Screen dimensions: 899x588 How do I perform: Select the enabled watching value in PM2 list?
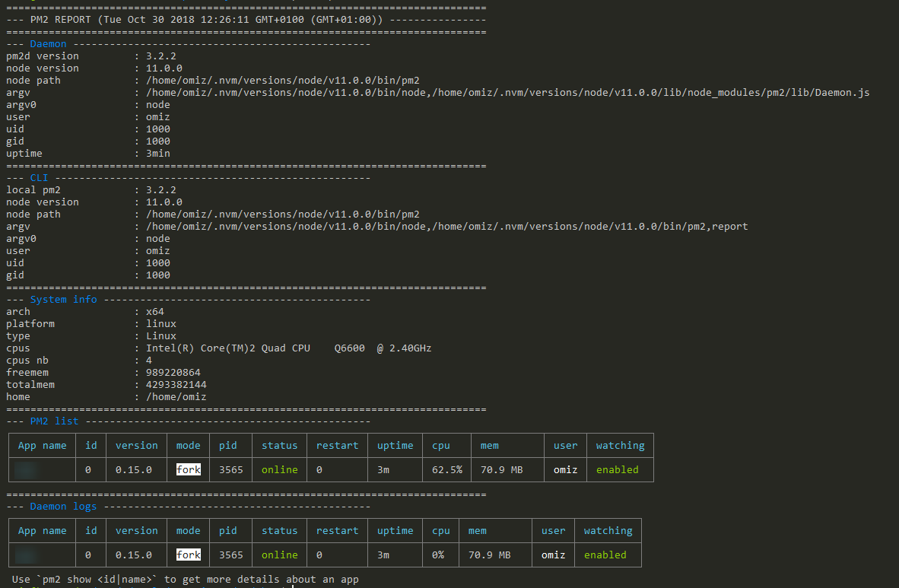(x=616, y=469)
